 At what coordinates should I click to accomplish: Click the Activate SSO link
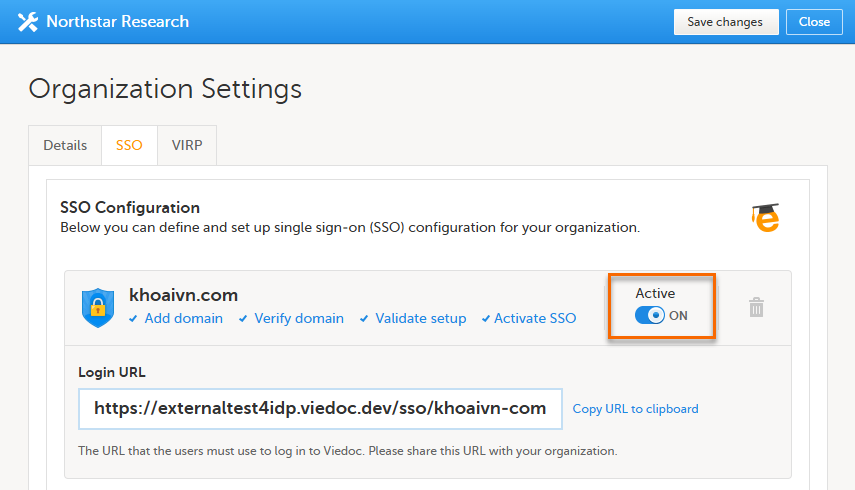535,318
